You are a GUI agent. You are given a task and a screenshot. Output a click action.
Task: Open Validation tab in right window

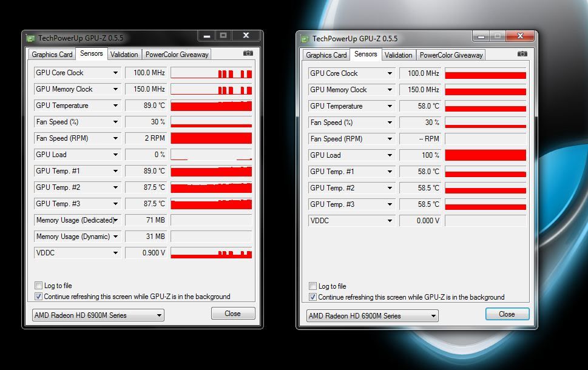pyautogui.click(x=398, y=55)
